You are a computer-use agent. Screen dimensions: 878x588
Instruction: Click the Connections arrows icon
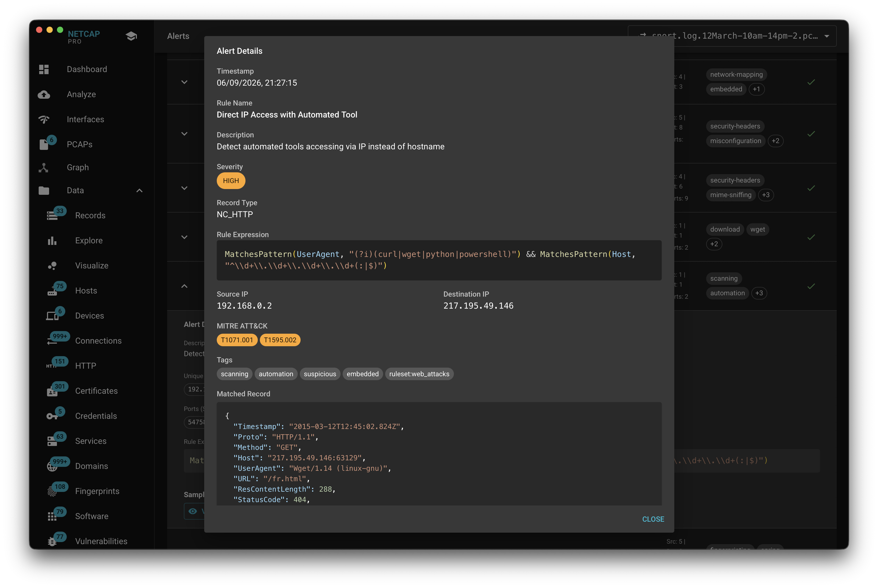[52, 341]
